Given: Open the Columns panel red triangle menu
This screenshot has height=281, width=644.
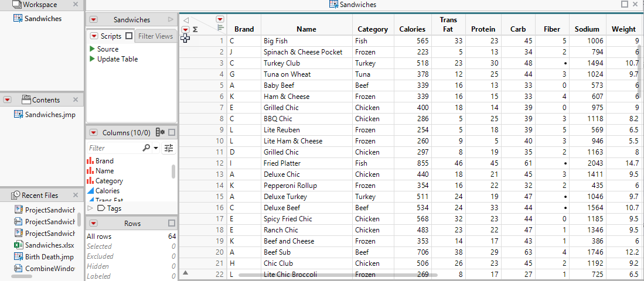Looking at the screenshot, I should (93, 132).
